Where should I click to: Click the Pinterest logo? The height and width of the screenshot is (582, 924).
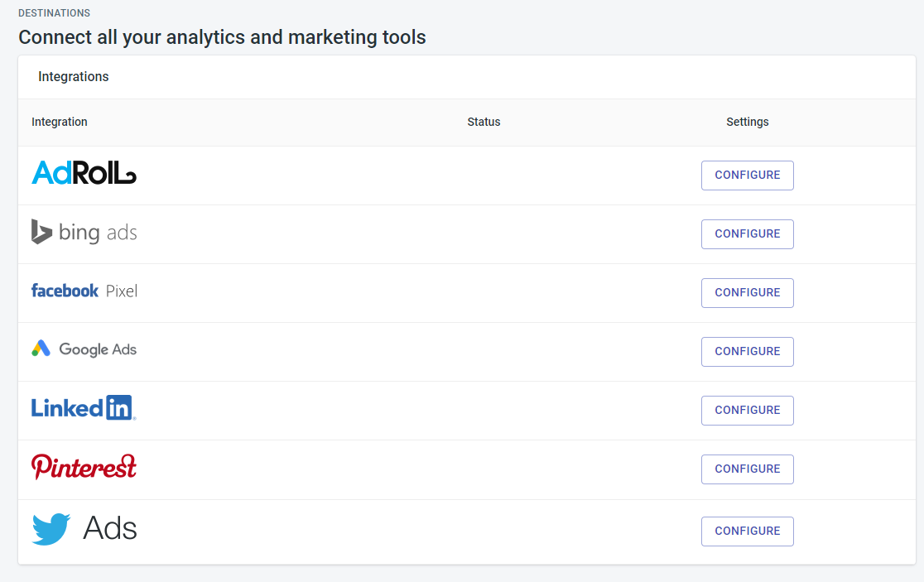click(84, 467)
